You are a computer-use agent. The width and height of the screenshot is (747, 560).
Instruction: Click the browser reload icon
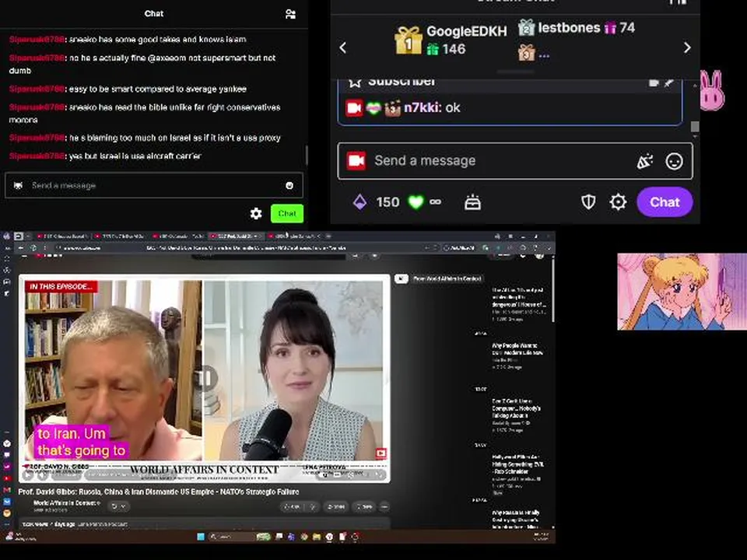(x=33, y=247)
